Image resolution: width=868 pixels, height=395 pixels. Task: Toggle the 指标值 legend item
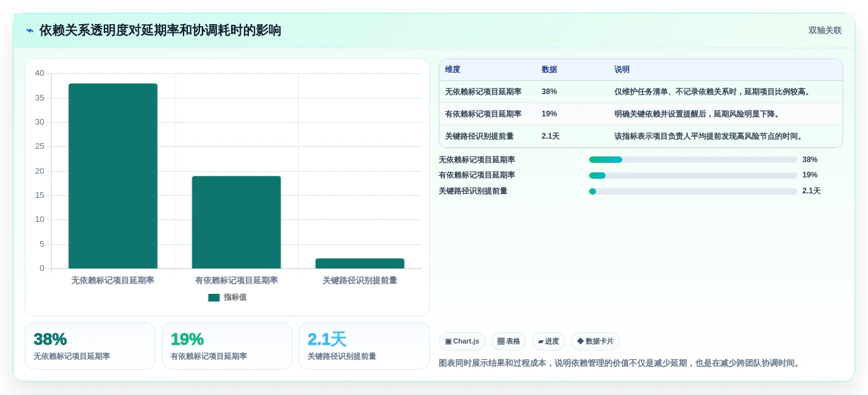pos(227,297)
